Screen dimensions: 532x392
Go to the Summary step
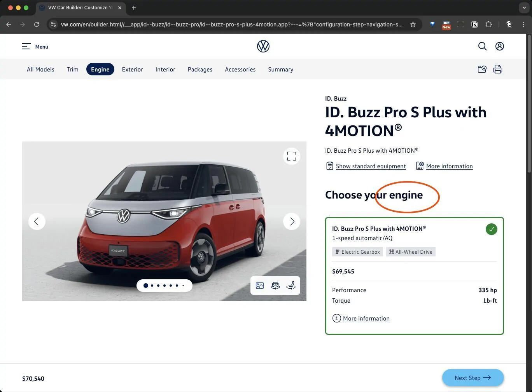281,70
